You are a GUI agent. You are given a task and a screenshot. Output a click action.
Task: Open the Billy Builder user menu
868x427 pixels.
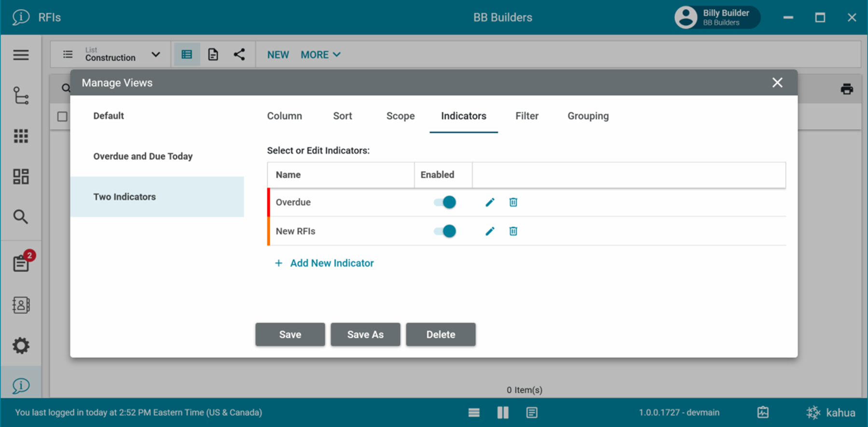(716, 17)
